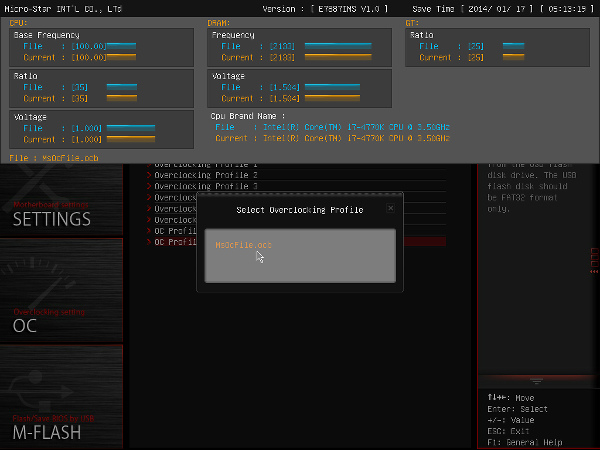Click the CPU Voltage File value

[x=86, y=128]
